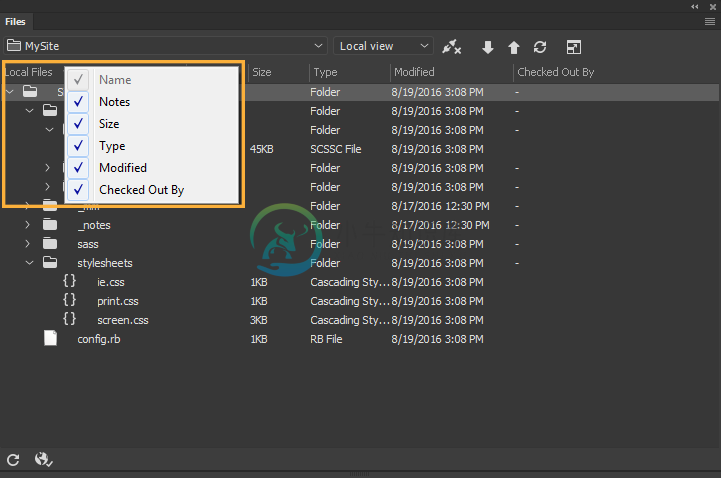Open the Files panel options menu icon
The image size is (721, 478).
(710, 22)
